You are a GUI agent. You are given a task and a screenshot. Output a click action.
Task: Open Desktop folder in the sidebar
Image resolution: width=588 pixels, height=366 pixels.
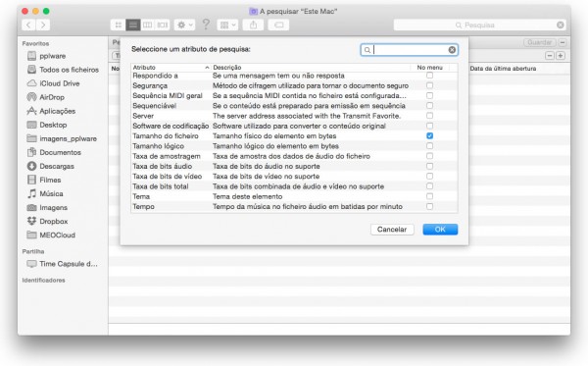(47, 125)
